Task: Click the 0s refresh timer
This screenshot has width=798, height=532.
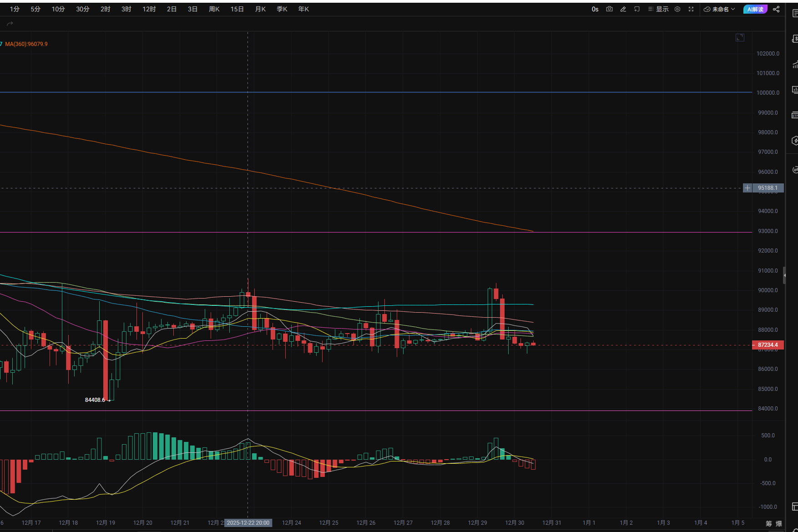Action: click(595, 9)
